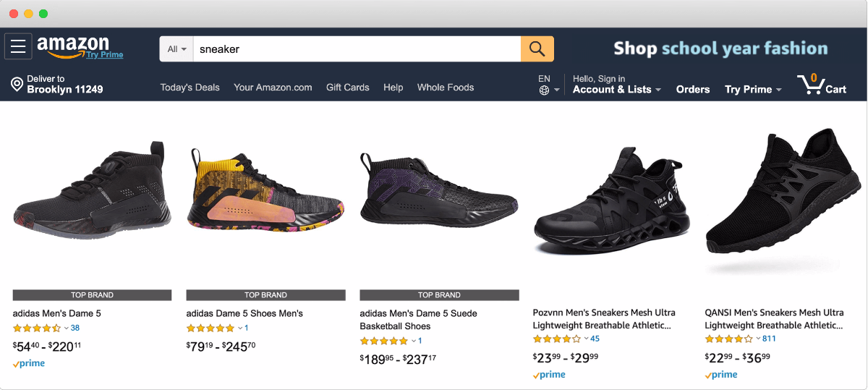This screenshot has width=868, height=390.
Task: Expand the All search category dropdown
Action: [176, 49]
